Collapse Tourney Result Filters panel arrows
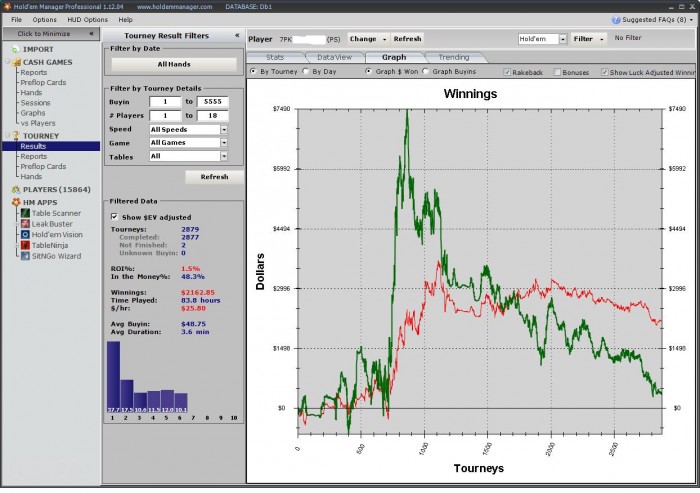The width and height of the screenshot is (700, 493). click(237, 35)
